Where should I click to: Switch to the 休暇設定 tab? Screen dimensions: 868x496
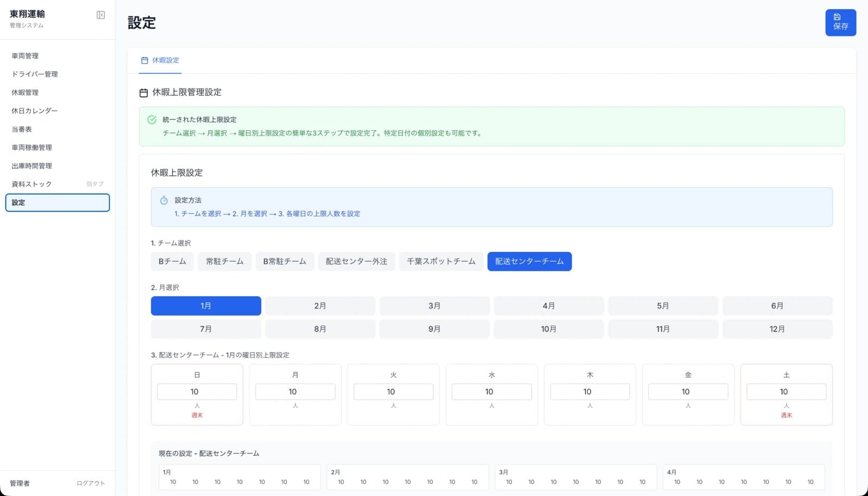160,60
